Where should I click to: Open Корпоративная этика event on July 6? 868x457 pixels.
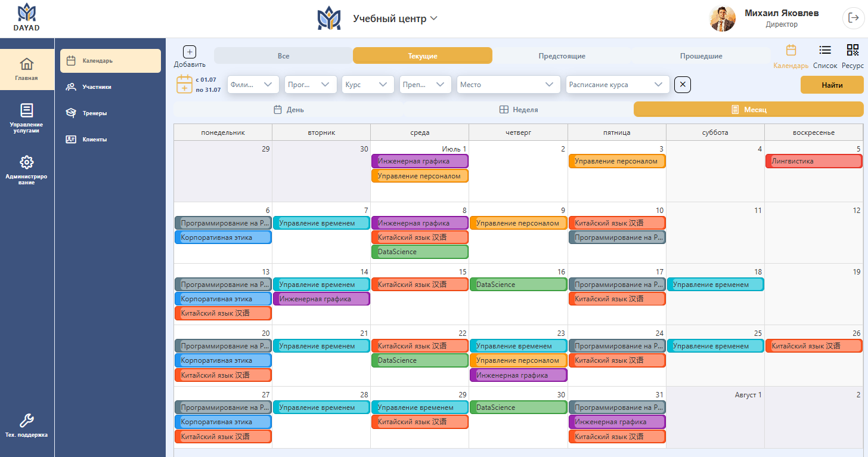223,237
